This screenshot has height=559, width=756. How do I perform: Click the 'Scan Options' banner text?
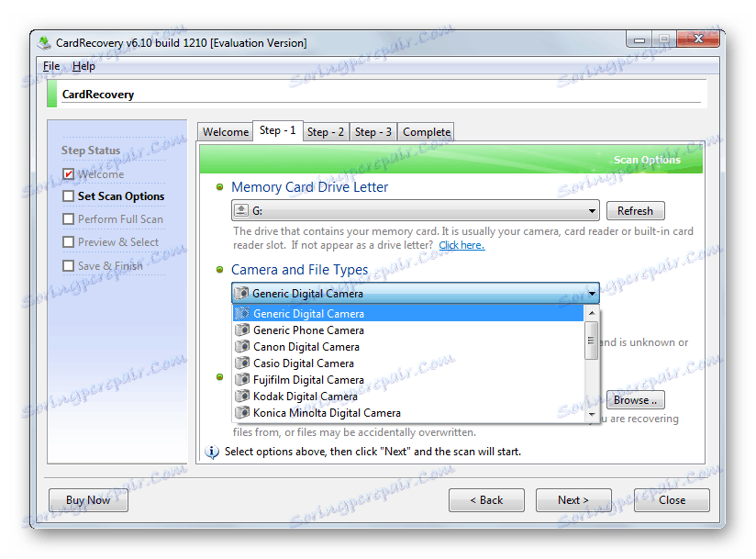point(647,160)
